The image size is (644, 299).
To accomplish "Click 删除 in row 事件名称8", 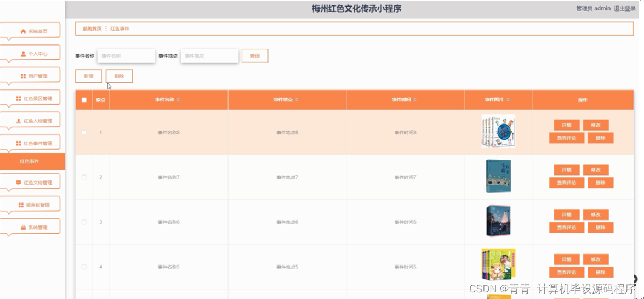I will click(601, 138).
